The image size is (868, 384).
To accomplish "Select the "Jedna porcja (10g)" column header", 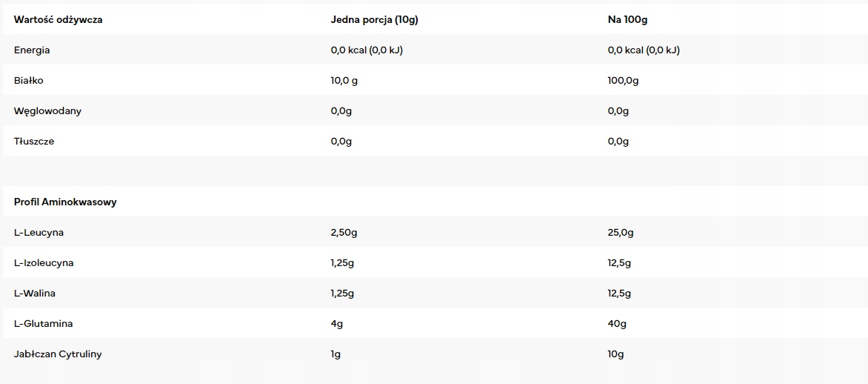I will (x=374, y=20).
